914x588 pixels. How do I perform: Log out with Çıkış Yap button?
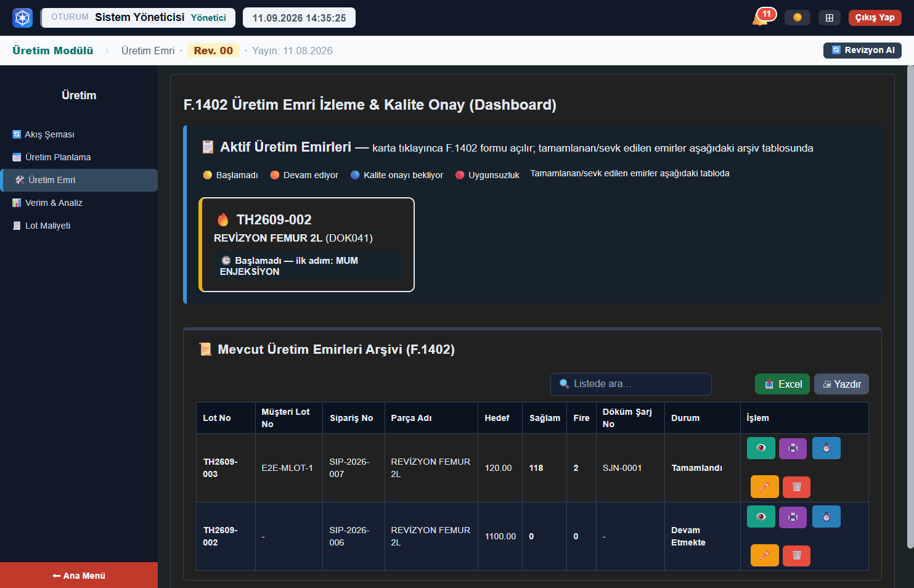tap(875, 17)
